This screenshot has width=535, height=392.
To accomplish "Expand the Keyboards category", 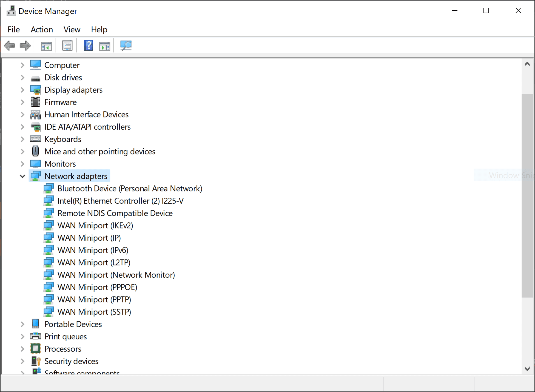I will tap(22, 139).
